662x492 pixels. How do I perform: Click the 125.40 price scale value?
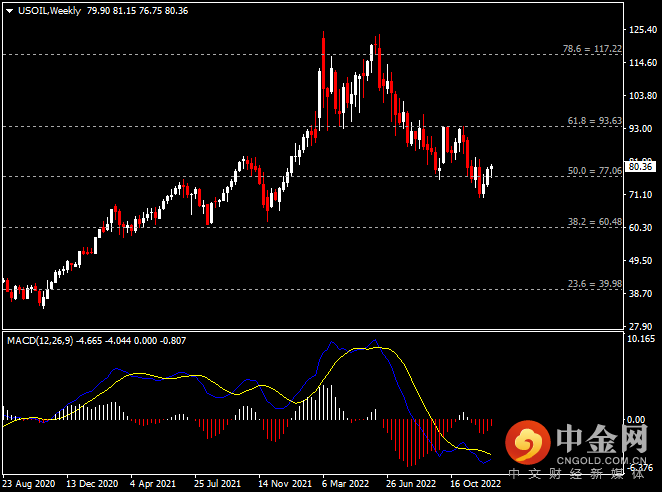click(640, 31)
